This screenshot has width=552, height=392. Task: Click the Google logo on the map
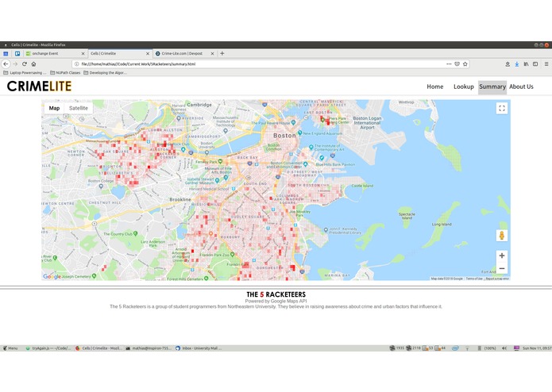point(52,277)
